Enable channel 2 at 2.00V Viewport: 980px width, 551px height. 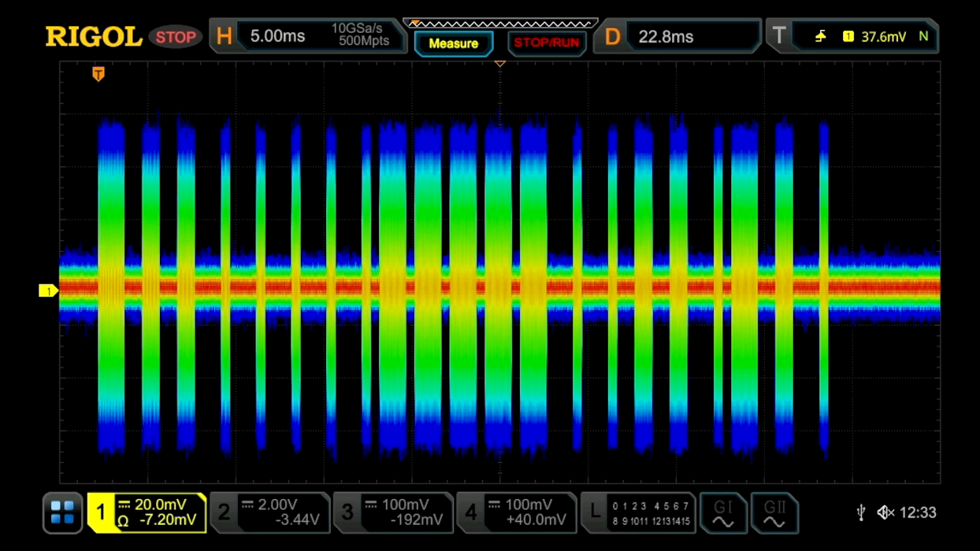click(x=269, y=512)
